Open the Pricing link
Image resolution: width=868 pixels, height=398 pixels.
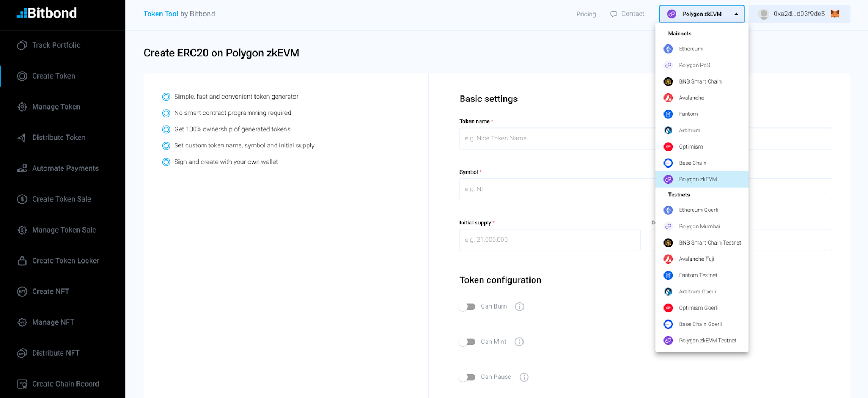[x=586, y=14]
